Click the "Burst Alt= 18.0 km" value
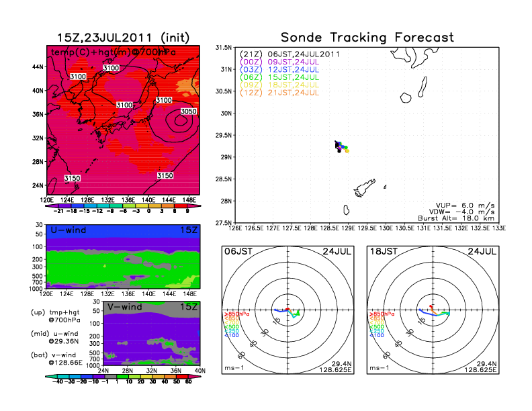The height and width of the screenshot is (411, 532). point(456,218)
